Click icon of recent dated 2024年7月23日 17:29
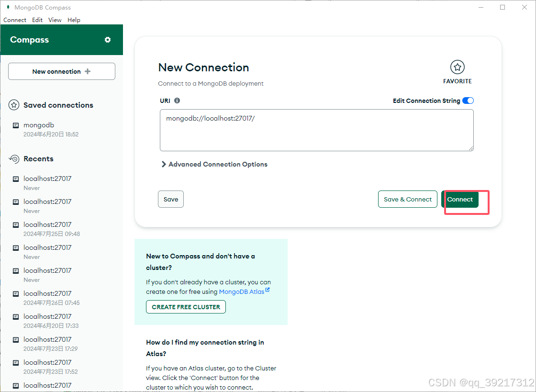This screenshot has height=392, width=536. click(16, 340)
